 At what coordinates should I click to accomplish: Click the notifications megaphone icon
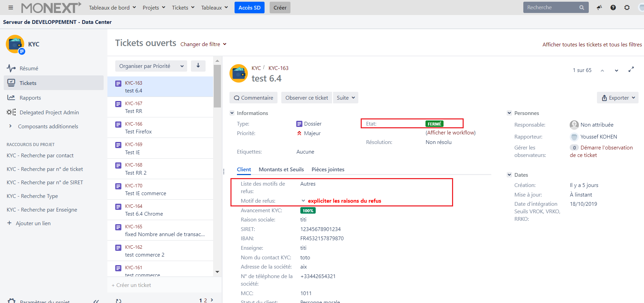tap(599, 8)
